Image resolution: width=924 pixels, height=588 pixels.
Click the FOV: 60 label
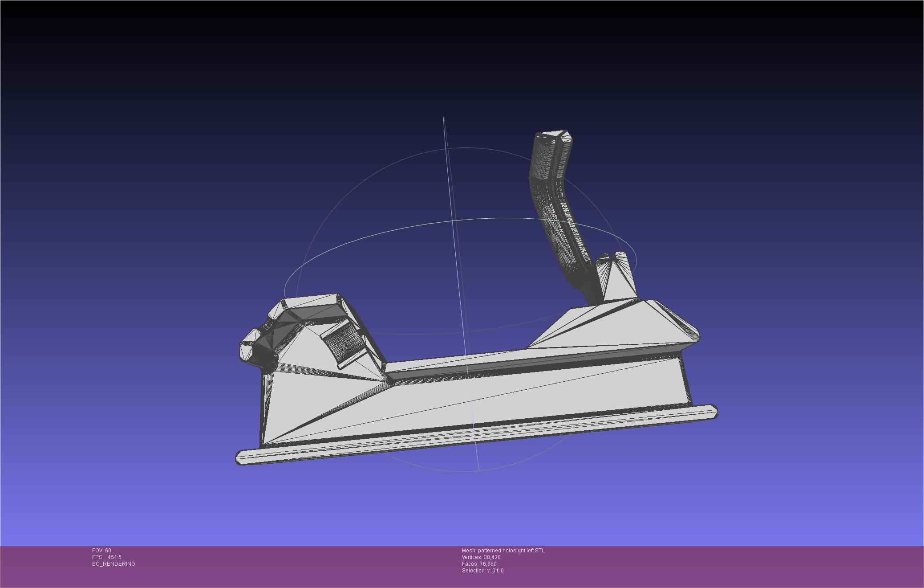(101, 551)
